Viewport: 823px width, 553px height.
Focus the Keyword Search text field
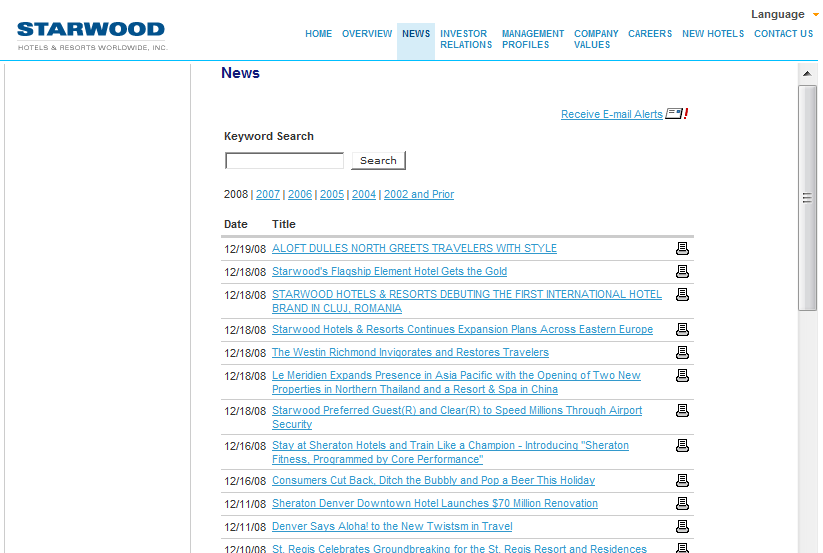pyautogui.click(x=284, y=161)
